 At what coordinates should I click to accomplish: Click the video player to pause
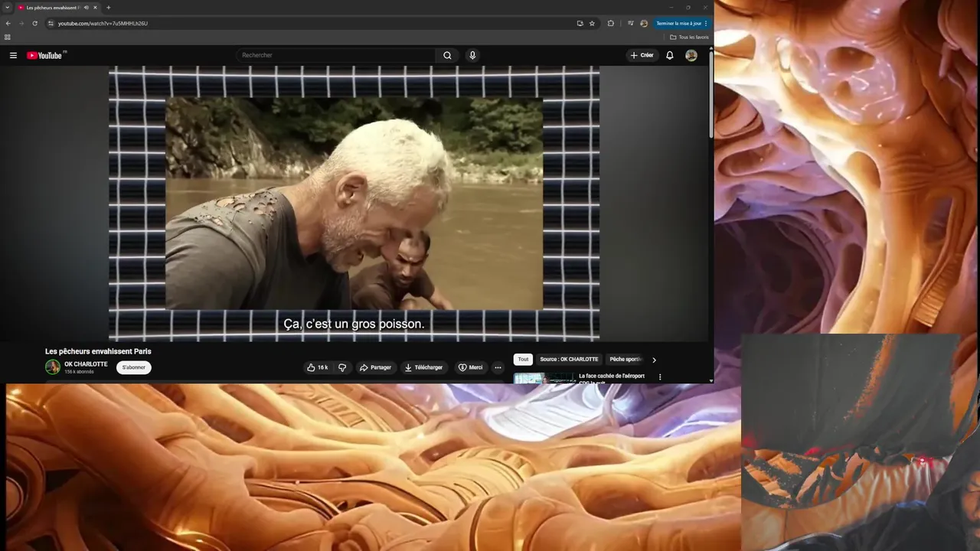click(354, 204)
